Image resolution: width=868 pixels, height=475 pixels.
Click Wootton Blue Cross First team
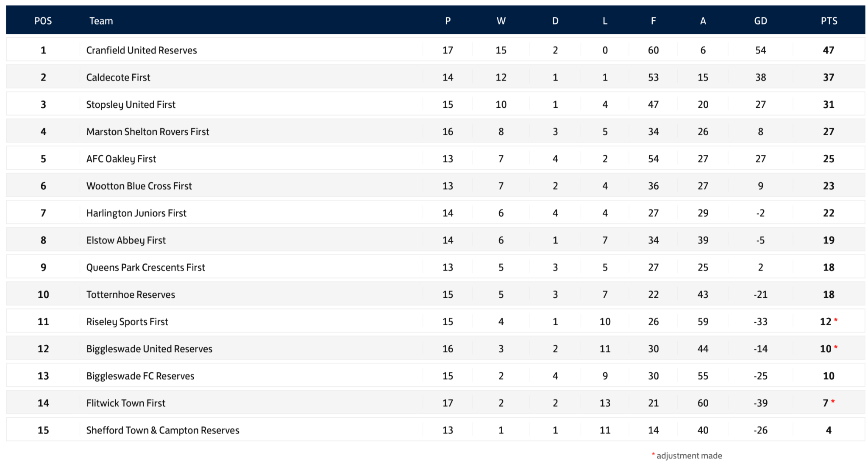pyautogui.click(x=139, y=186)
